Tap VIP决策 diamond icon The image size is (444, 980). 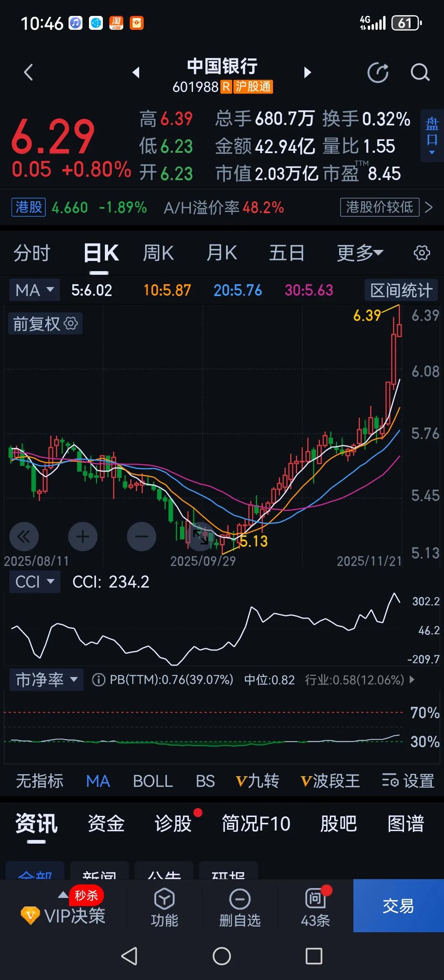(x=30, y=915)
